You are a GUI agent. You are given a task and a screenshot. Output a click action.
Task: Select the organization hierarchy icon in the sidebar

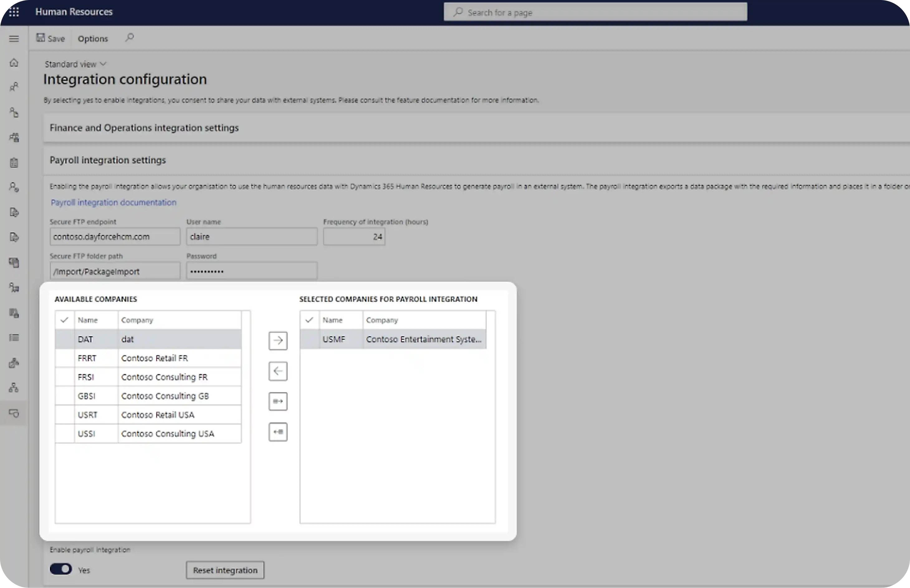click(x=14, y=387)
